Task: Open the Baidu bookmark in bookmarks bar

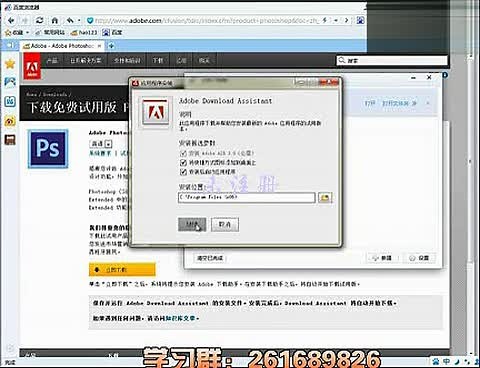Action: point(113,32)
